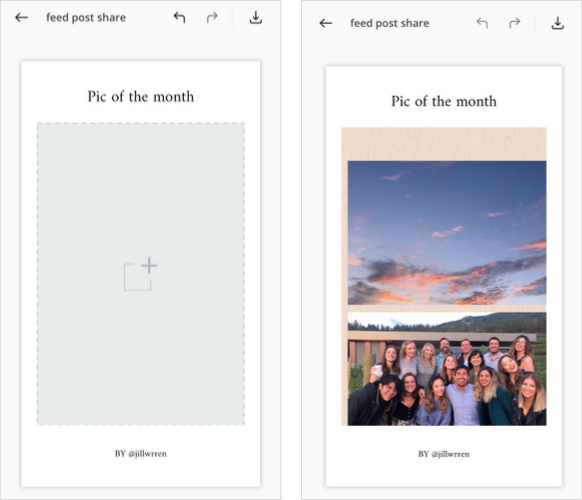Image resolution: width=582 pixels, height=500 pixels.
Task: Click back arrow in left editor
Action: 21,17
